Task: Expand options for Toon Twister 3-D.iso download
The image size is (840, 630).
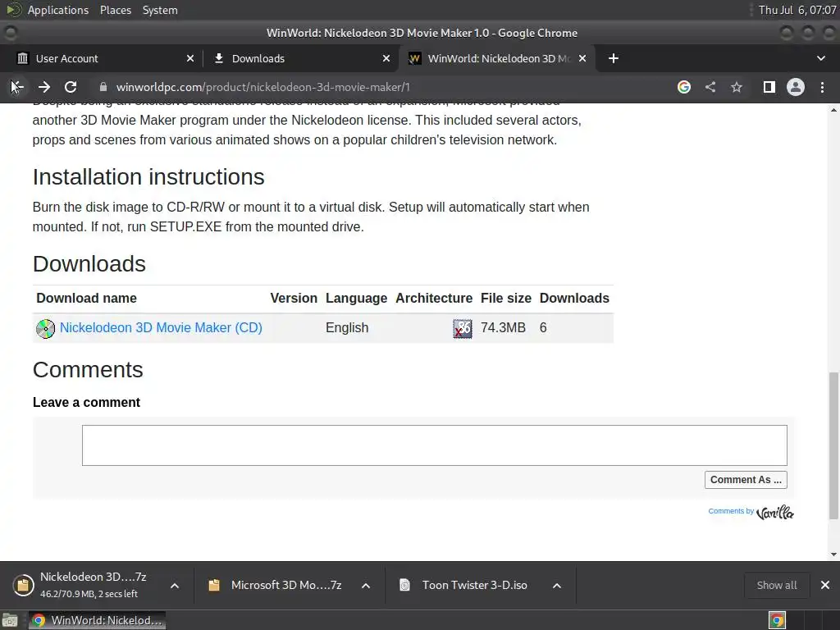Action: pyautogui.click(x=557, y=586)
